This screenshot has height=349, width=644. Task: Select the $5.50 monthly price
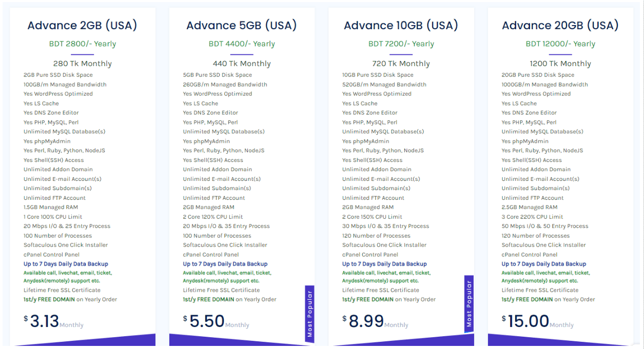(207, 321)
